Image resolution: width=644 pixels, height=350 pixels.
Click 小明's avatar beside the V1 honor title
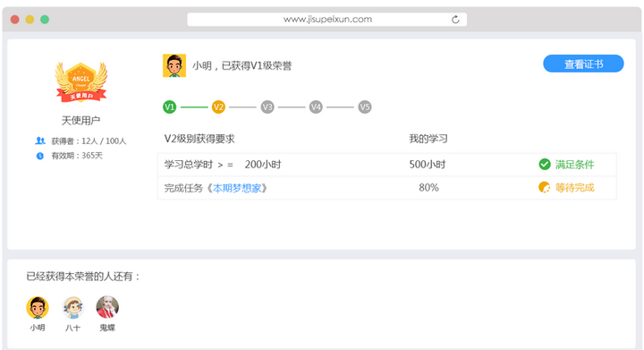pos(174,65)
